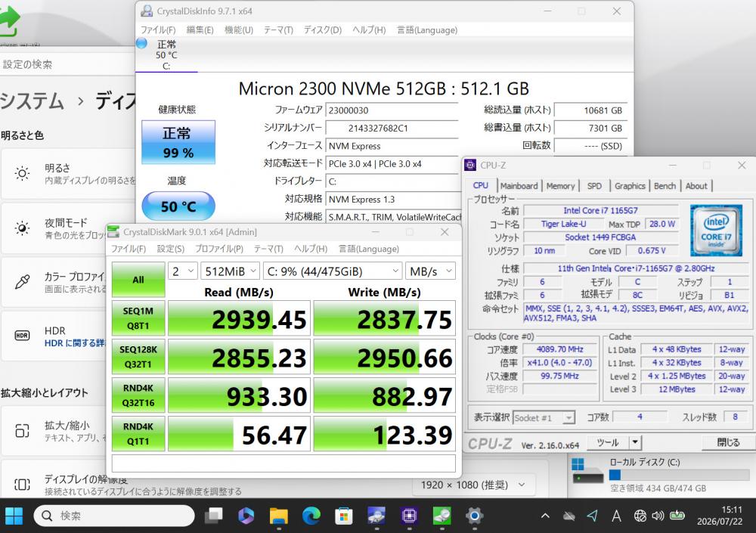Click the battery tray icon
The height and width of the screenshot is (533, 756).
[x=677, y=516]
